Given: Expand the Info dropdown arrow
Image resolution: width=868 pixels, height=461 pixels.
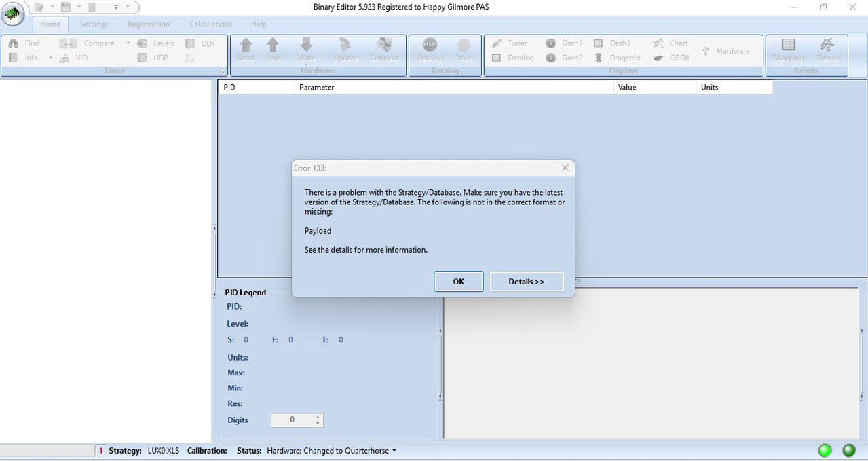Looking at the screenshot, I should pos(50,58).
